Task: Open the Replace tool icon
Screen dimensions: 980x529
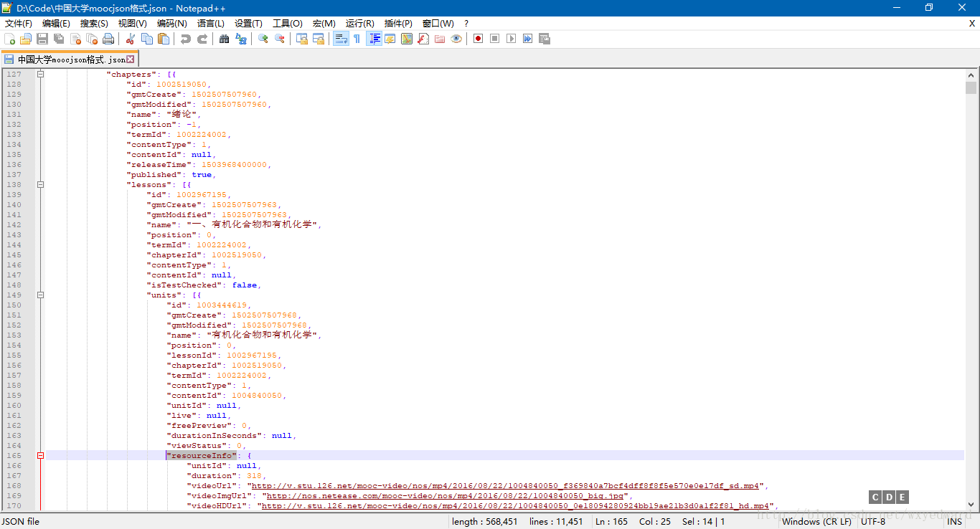Action: point(241,39)
